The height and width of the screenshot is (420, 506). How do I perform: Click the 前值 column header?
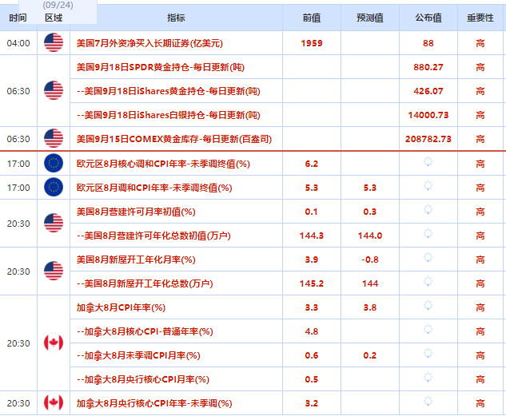click(x=312, y=18)
